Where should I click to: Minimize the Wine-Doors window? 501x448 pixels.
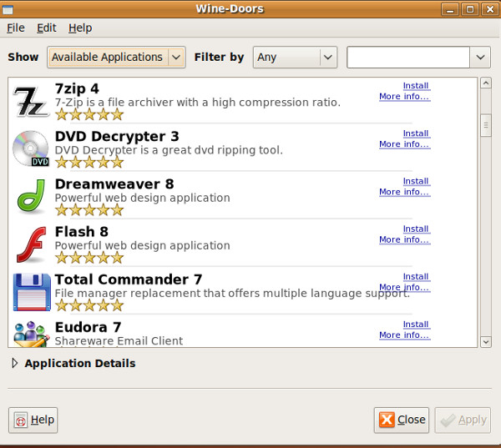[450, 9]
